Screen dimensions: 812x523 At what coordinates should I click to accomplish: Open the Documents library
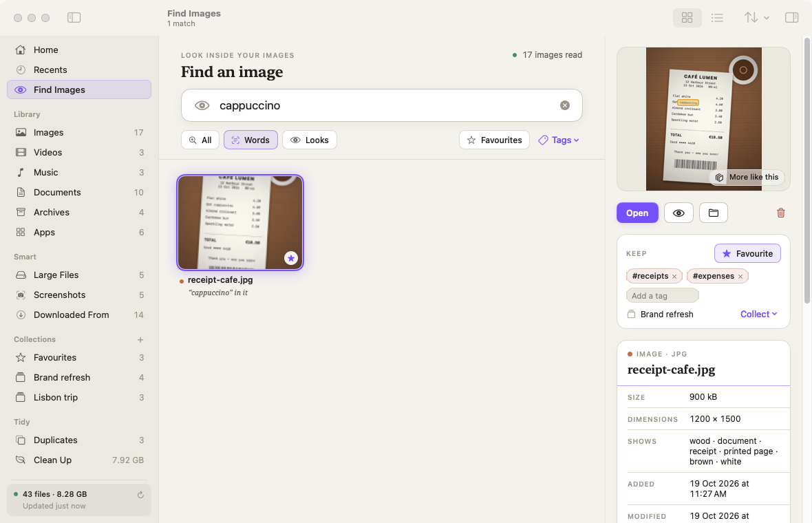tap(79, 192)
